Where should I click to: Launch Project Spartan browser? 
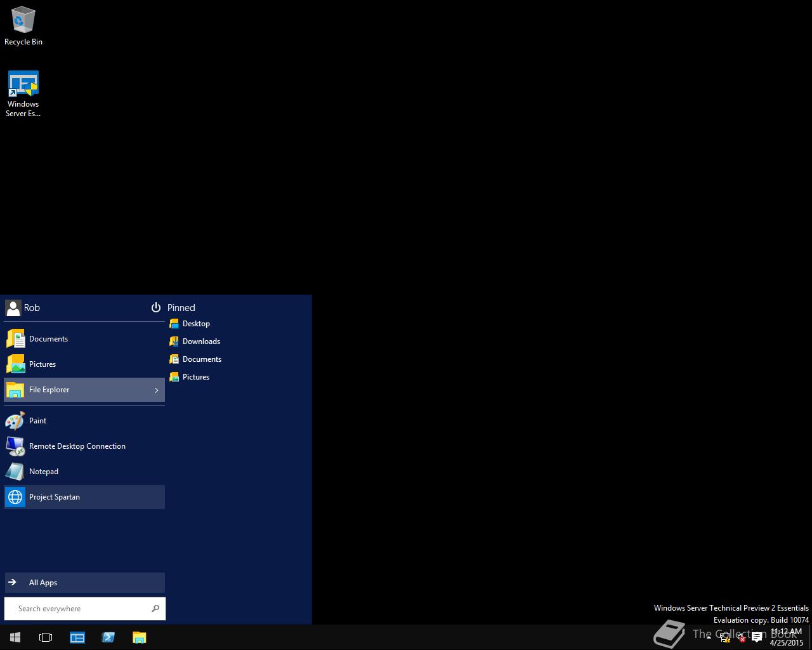(x=84, y=497)
